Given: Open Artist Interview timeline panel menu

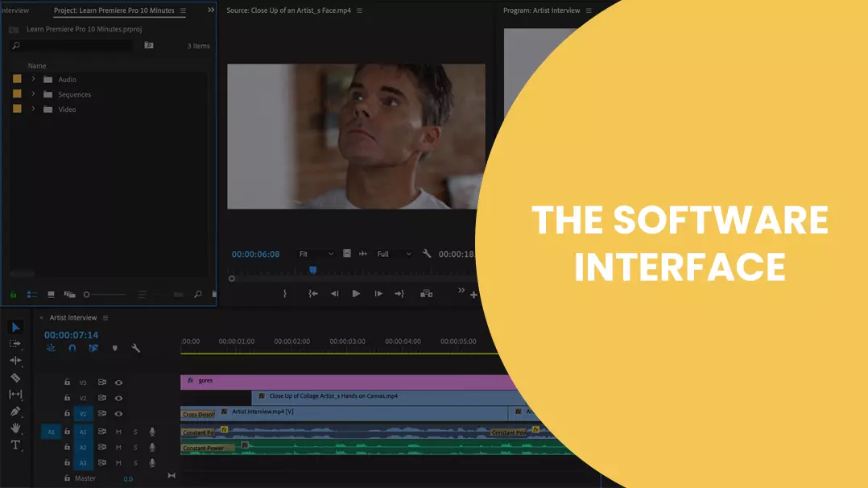Looking at the screenshot, I should pyautogui.click(x=105, y=318).
